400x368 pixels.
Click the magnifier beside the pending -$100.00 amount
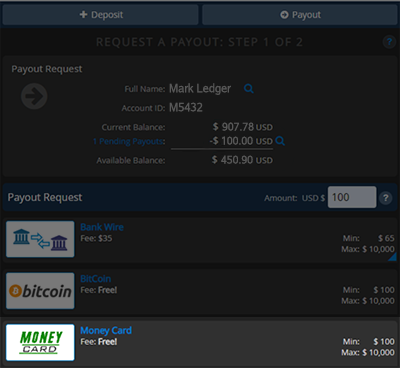click(x=280, y=141)
